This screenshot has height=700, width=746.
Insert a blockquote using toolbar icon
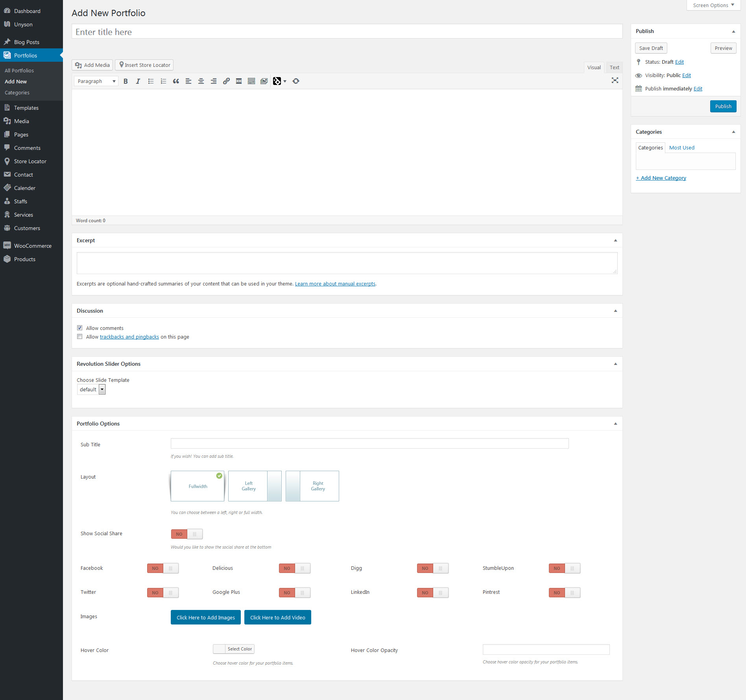[x=176, y=81]
